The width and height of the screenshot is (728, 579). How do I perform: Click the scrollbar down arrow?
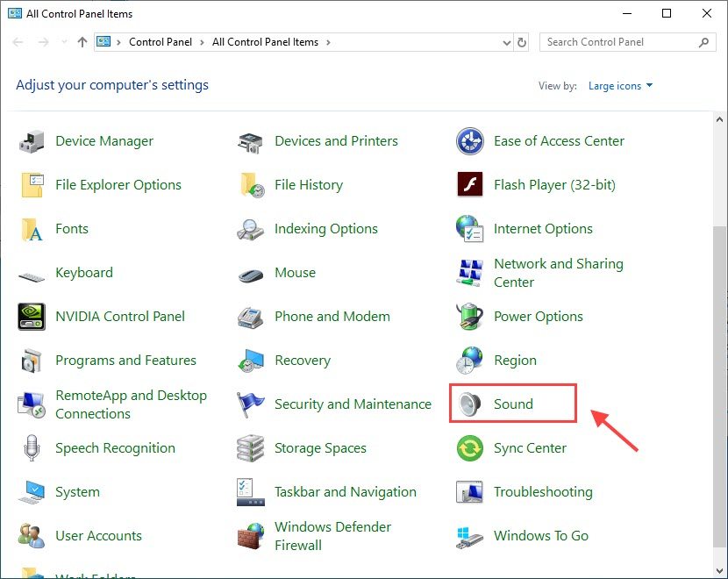coord(719,570)
